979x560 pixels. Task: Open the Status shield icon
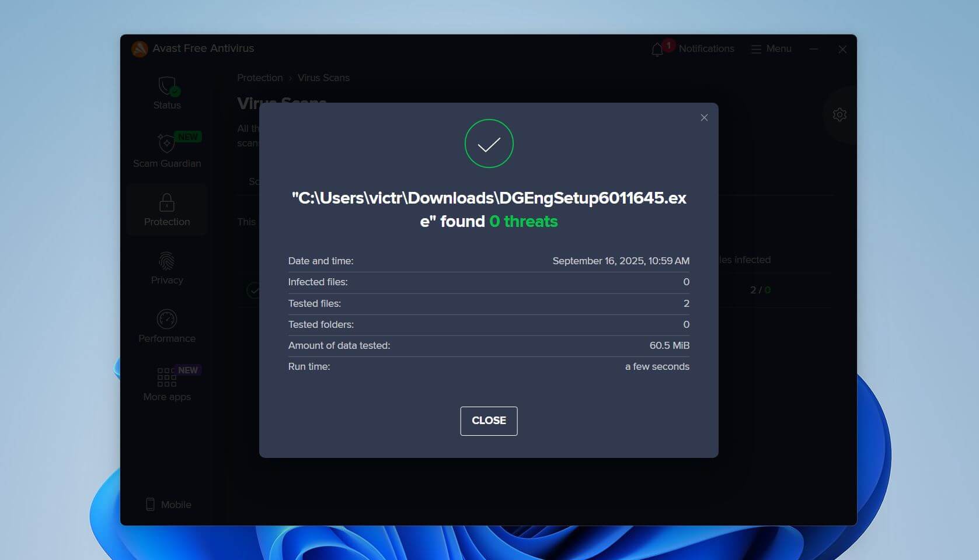[167, 87]
